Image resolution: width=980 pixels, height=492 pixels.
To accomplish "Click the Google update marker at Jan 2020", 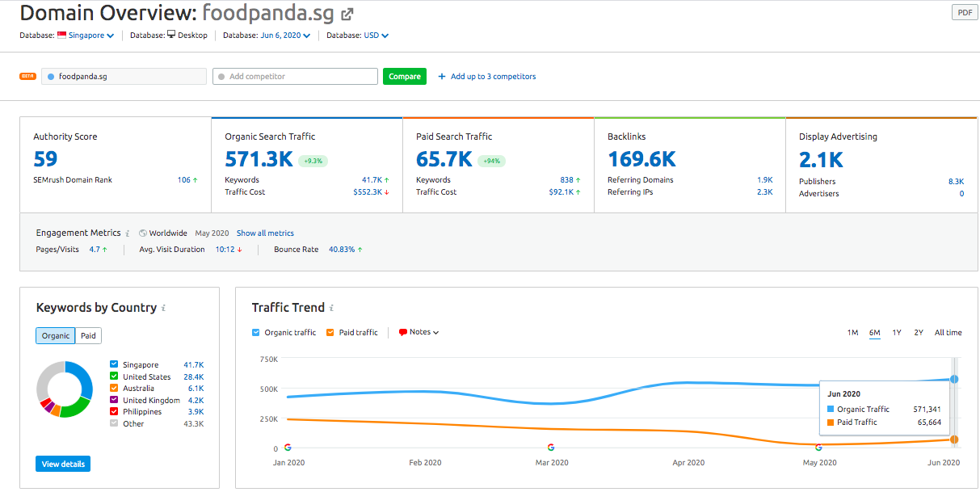I will [288, 447].
